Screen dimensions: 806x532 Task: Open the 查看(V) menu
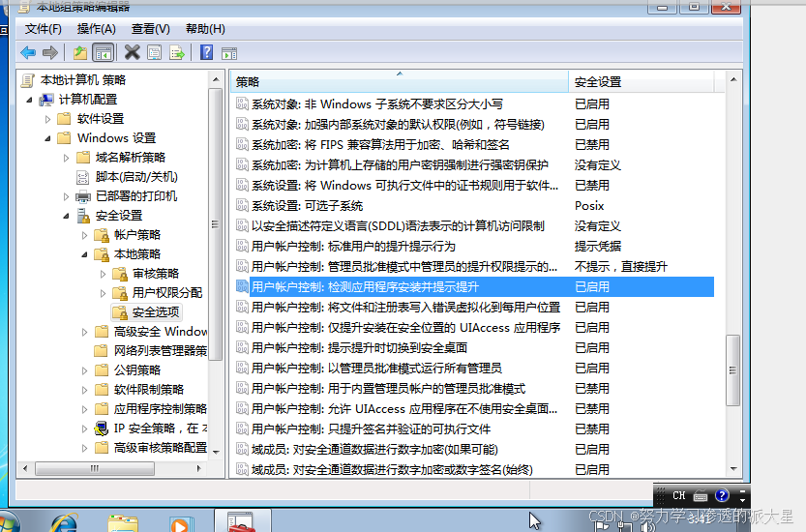click(x=151, y=29)
